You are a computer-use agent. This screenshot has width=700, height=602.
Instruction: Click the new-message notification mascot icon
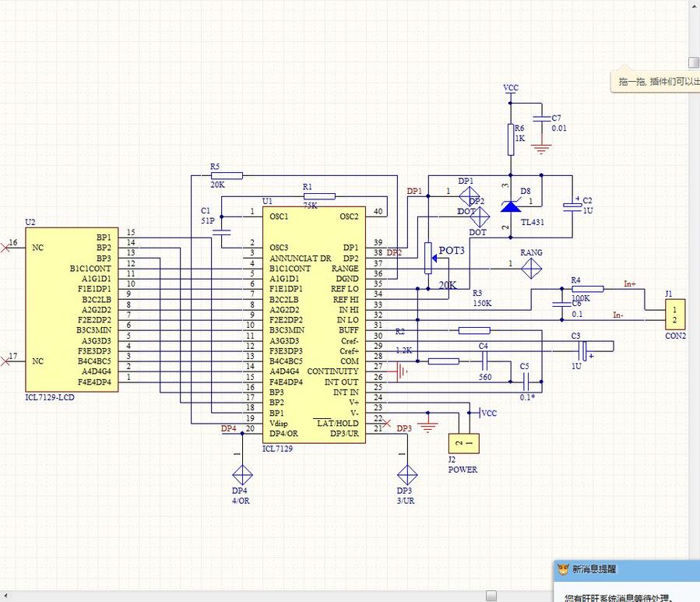click(x=564, y=569)
